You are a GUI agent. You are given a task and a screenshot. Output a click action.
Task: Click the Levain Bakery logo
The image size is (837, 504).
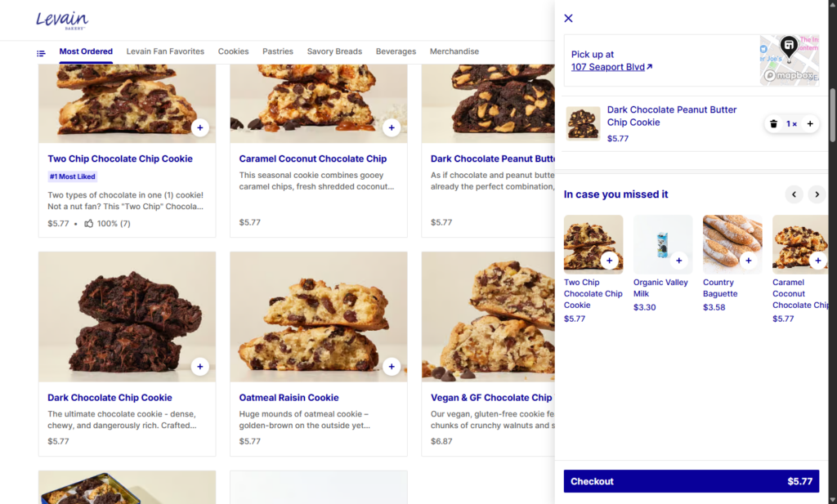62,20
